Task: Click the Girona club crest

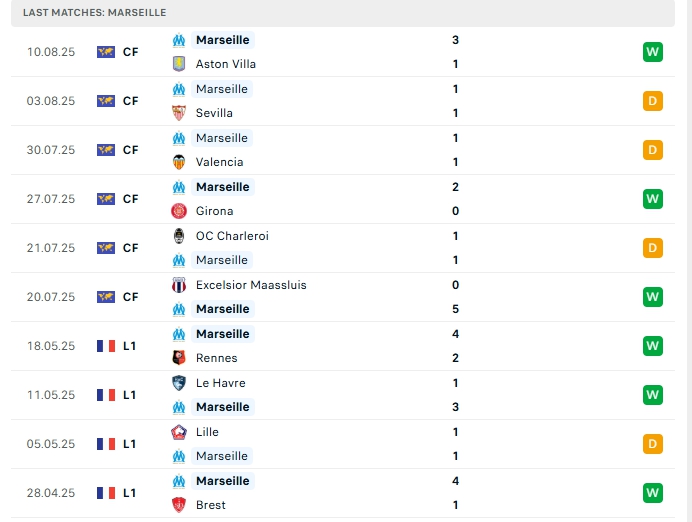Action: [179, 211]
